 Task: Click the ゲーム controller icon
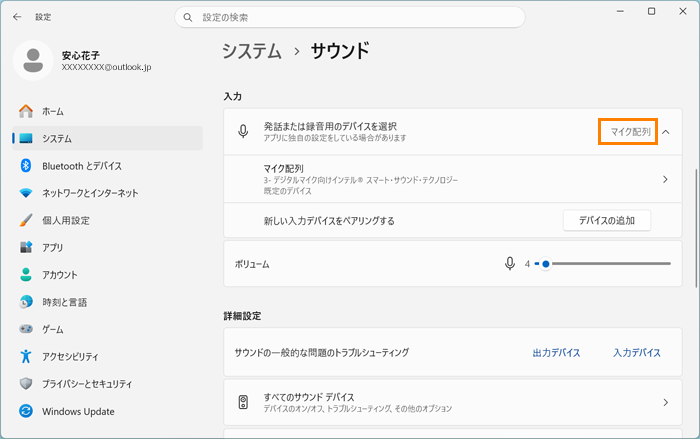(x=26, y=329)
